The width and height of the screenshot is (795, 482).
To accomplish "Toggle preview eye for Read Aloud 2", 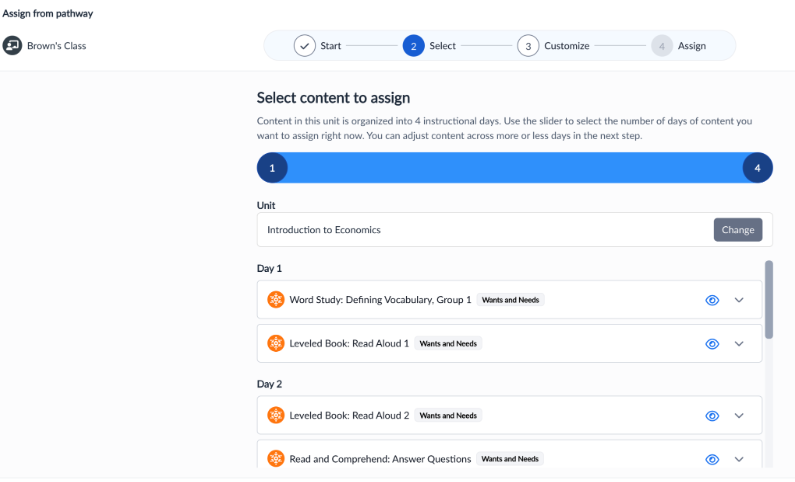I will pos(713,416).
